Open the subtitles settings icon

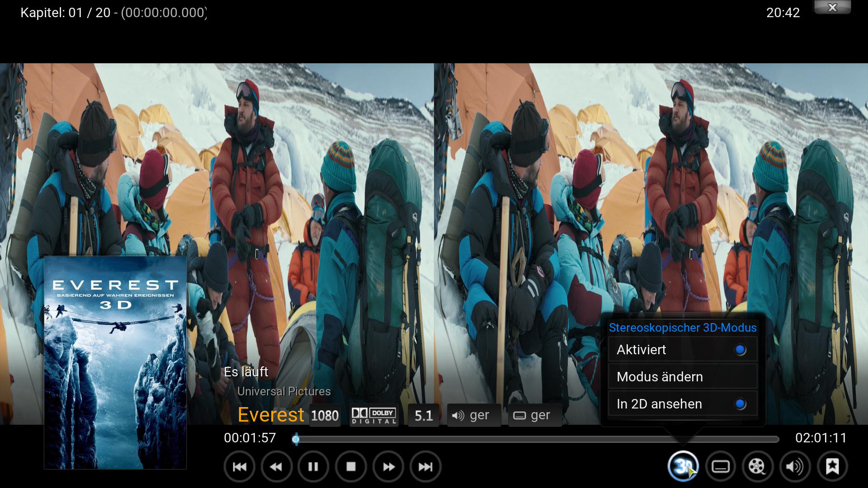(721, 466)
